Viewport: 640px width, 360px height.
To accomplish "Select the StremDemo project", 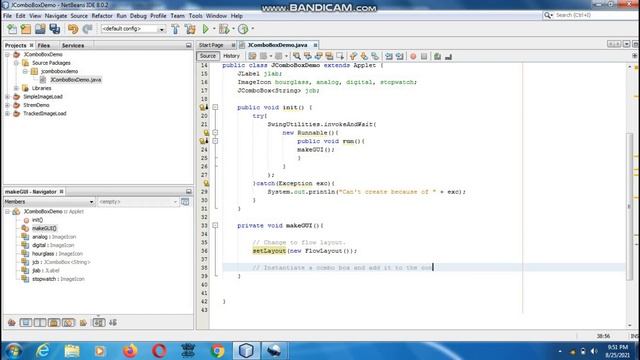I will tap(36, 105).
